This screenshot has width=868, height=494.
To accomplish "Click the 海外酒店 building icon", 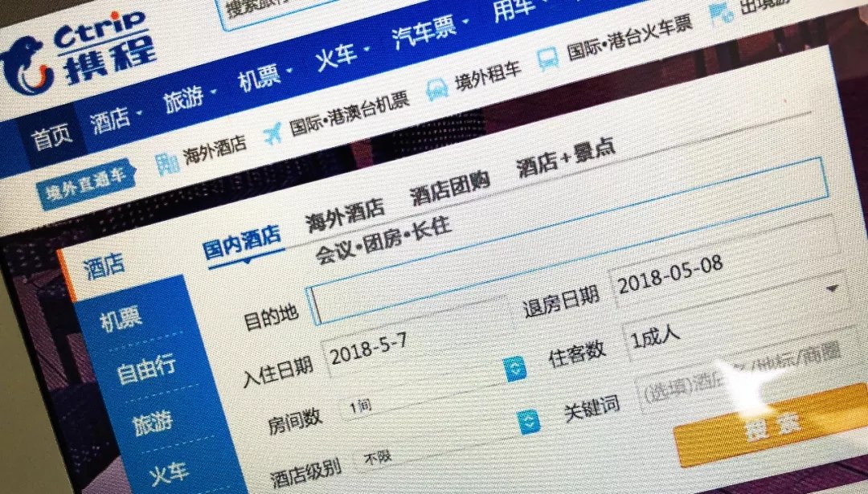I will pyautogui.click(x=166, y=164).
